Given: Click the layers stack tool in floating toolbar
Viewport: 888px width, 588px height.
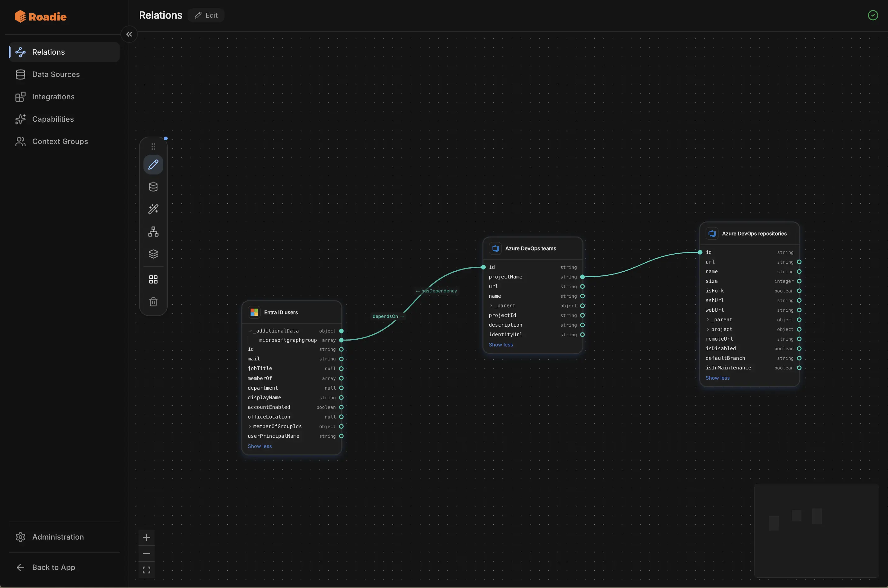Looking at the screenshot, I should [153, 254].
